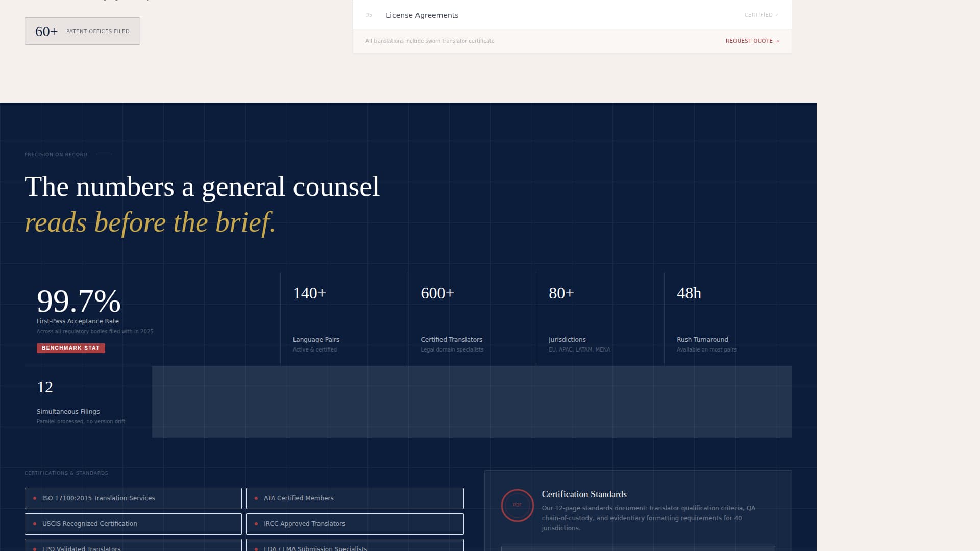Click the First-Pass Acceptance Rate label
Image resolution: width=980 pixels, height=551 pixels.
78,321
